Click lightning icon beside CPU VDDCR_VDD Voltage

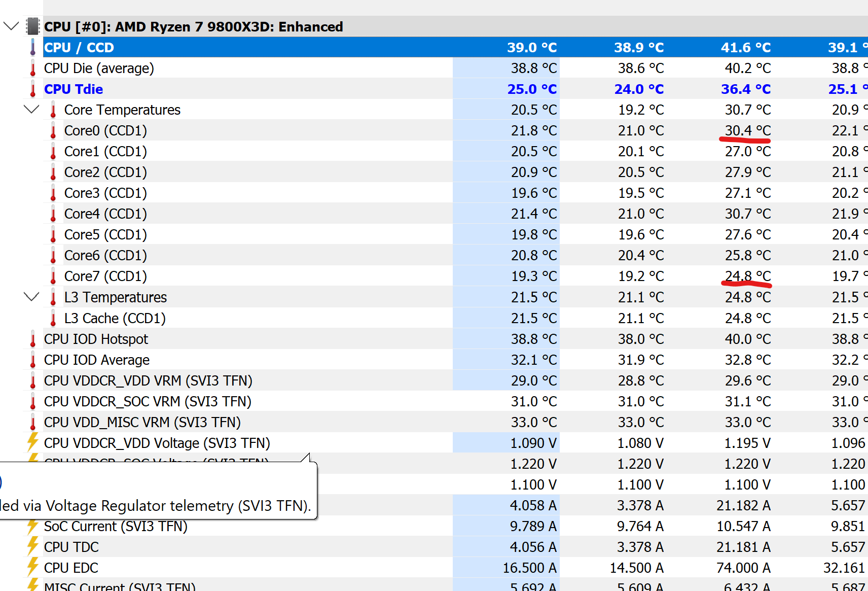pos(33,442)
